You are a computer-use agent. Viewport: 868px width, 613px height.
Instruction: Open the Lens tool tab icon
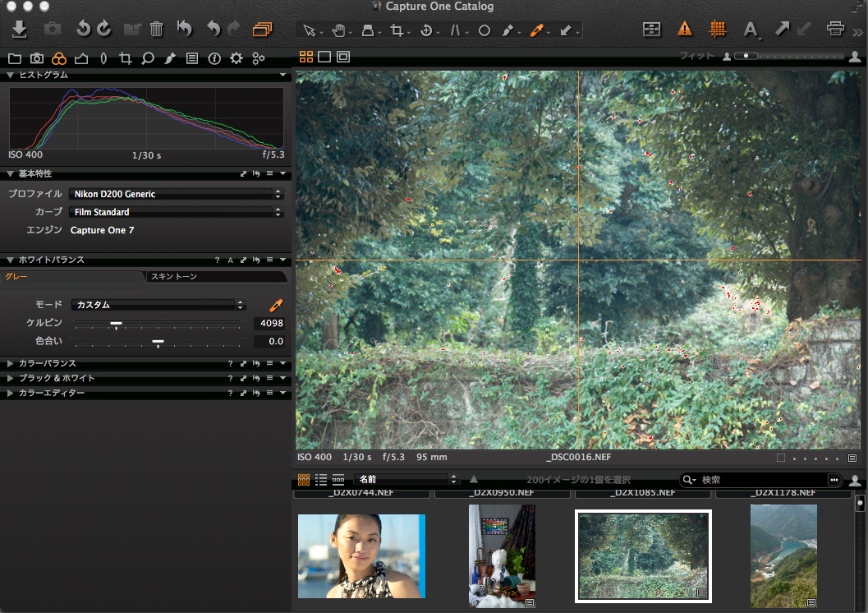click(103, 58)
